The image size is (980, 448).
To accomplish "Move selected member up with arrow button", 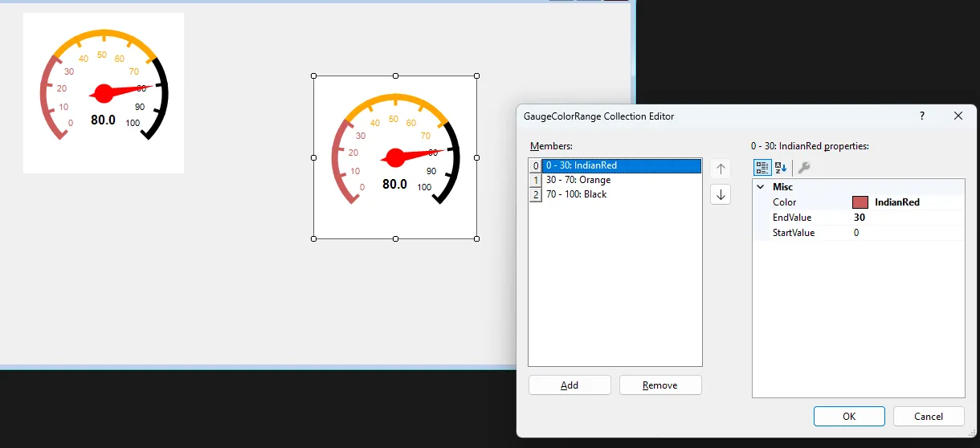I will (x=721, y=169).
